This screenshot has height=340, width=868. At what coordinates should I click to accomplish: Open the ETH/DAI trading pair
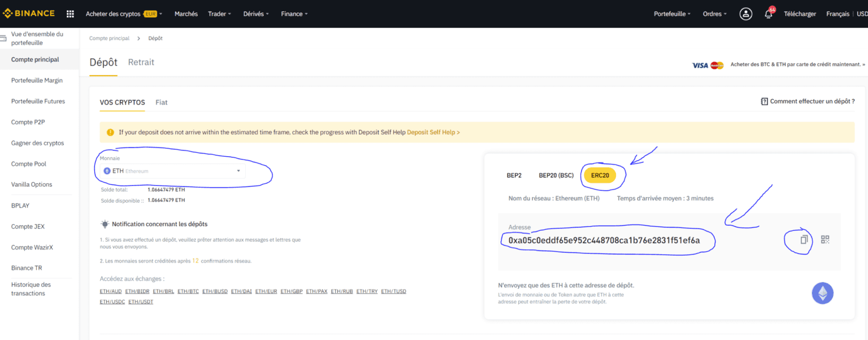click(241, 291)
